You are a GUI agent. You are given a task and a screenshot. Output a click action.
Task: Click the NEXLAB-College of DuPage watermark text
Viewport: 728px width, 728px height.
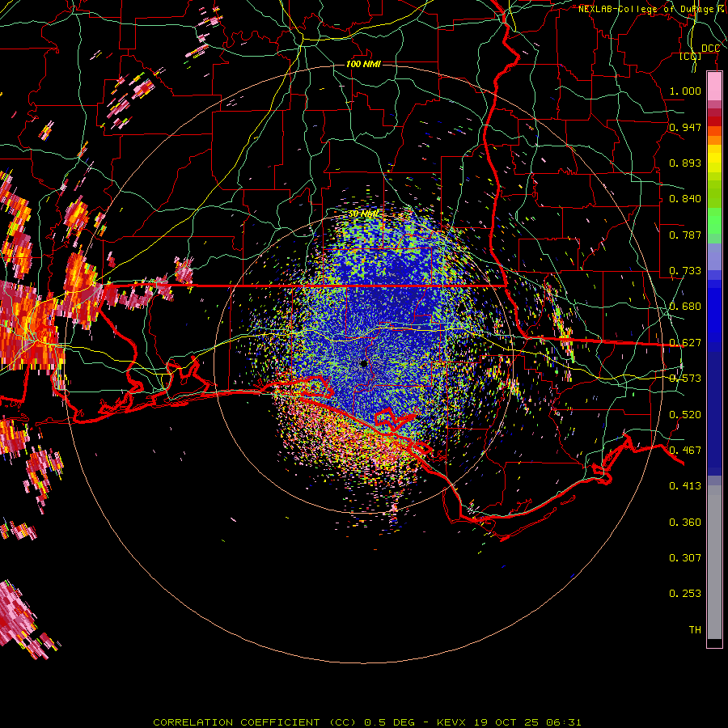coord(653,9)
